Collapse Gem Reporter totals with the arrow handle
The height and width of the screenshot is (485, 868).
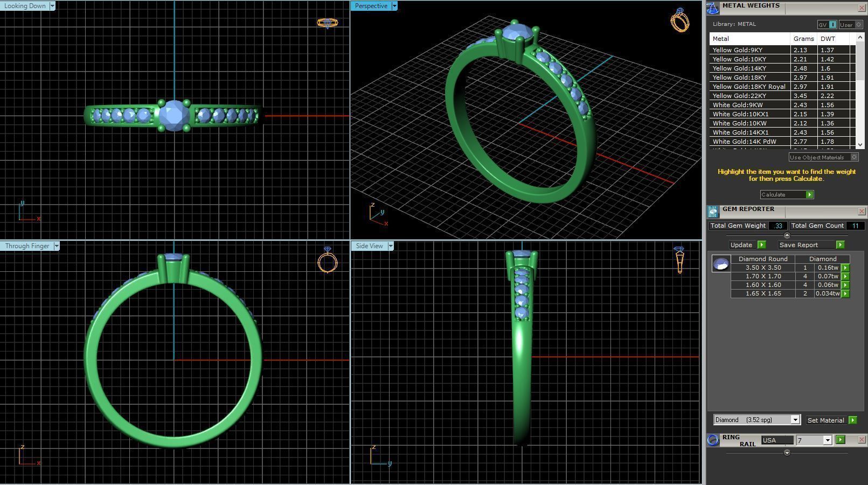pyautogui.click(x=787, y=235)
